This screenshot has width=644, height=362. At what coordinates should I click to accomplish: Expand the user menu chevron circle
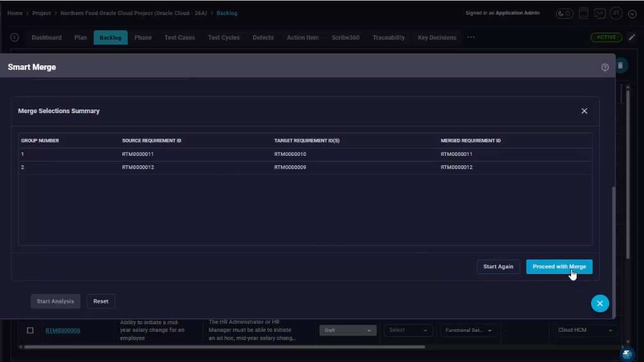(x=632, y=14)
